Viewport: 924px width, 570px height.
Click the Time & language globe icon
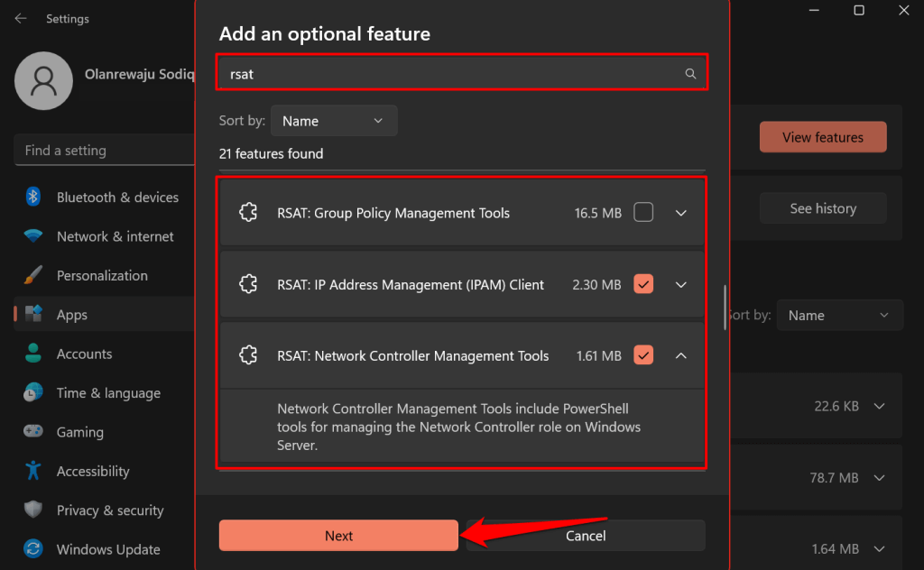(33, 393)
